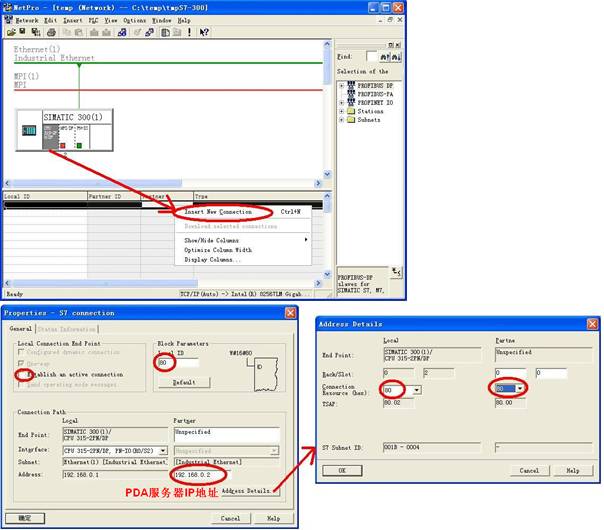Toggle Establish an active connection checkbox
Screen dimensions: 604x530
click(21, 374)
